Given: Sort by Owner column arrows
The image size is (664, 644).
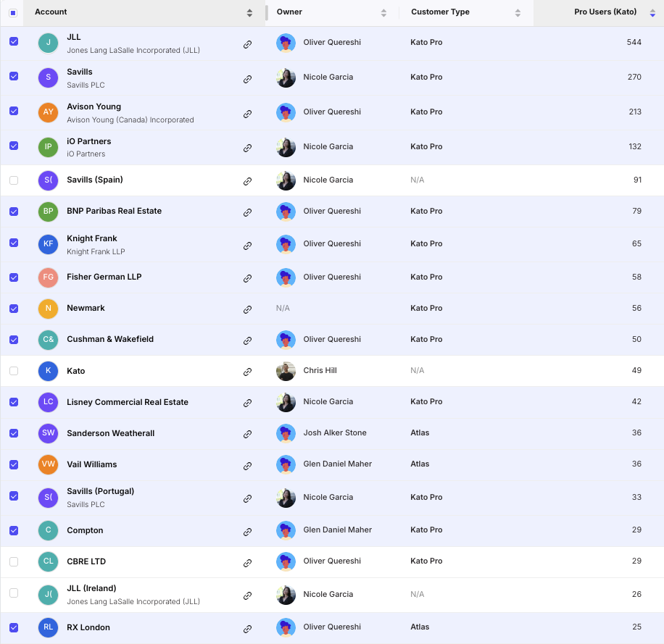Looking at the screenshot, I should 383,13.
